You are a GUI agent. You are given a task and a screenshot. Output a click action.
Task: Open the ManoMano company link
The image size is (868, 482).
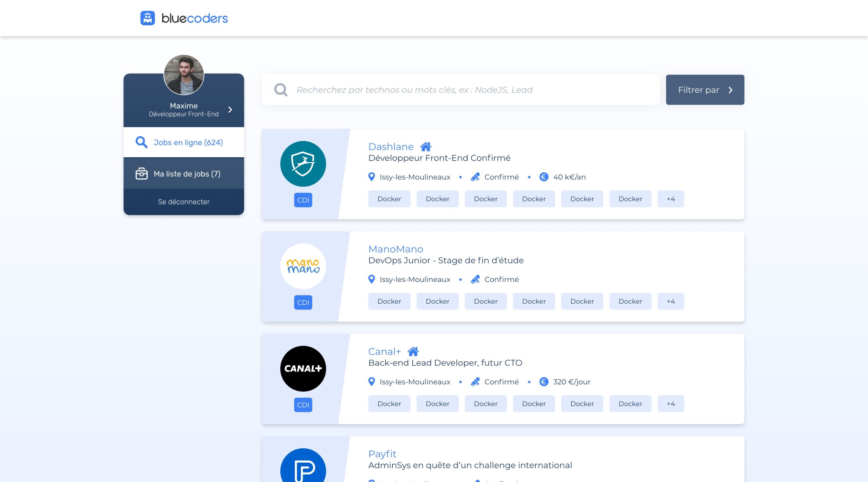[x=396, y=249]
